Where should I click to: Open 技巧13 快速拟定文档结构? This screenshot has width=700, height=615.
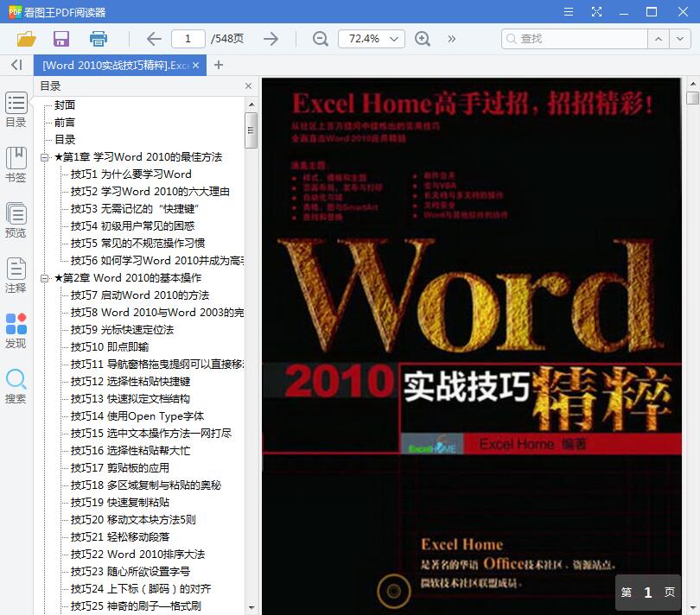[x=130, y=399]
